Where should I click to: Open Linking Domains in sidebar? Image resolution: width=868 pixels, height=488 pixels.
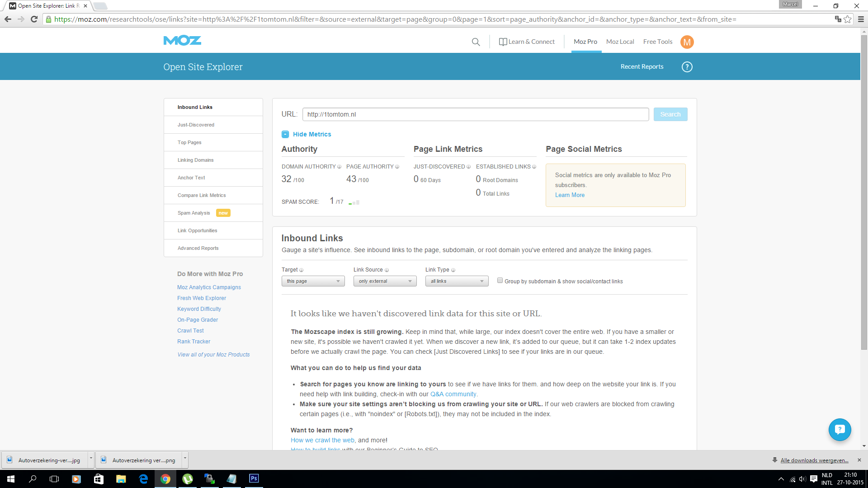coord(213,160)
